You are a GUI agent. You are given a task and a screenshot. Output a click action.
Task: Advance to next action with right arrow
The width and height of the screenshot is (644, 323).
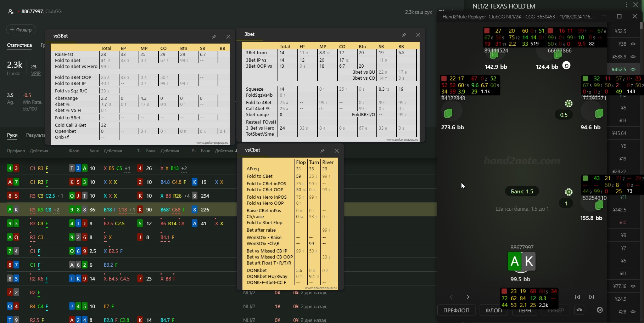467,297
